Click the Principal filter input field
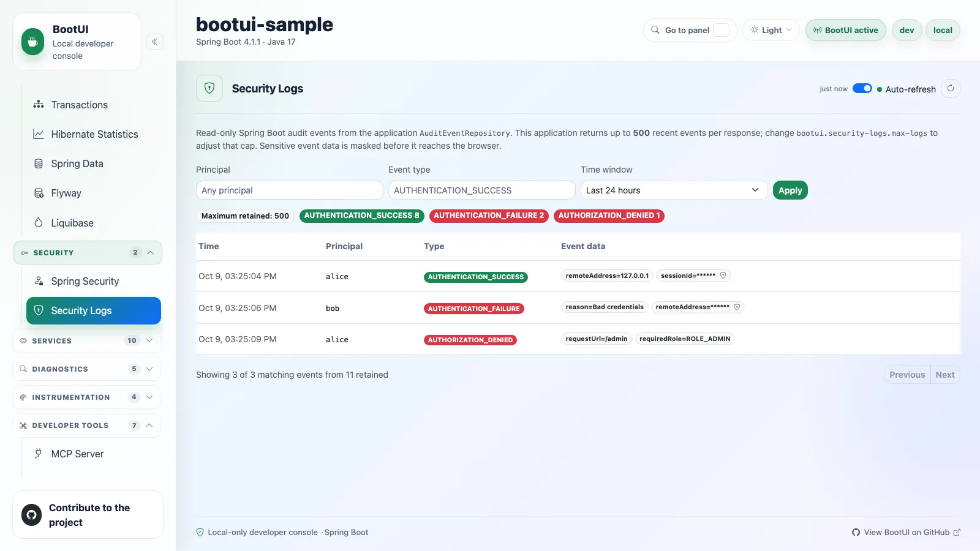Viewport: 980px width, 551px height. [x=290, y=190]
